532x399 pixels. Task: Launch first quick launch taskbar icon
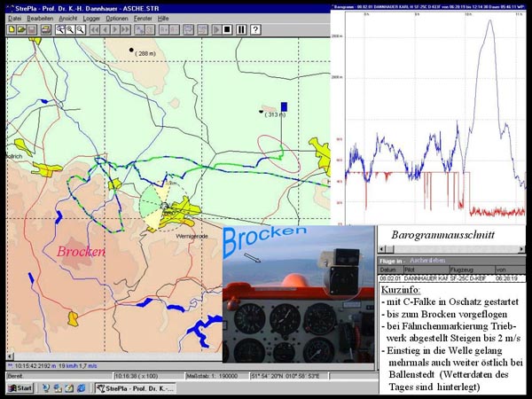46,388
